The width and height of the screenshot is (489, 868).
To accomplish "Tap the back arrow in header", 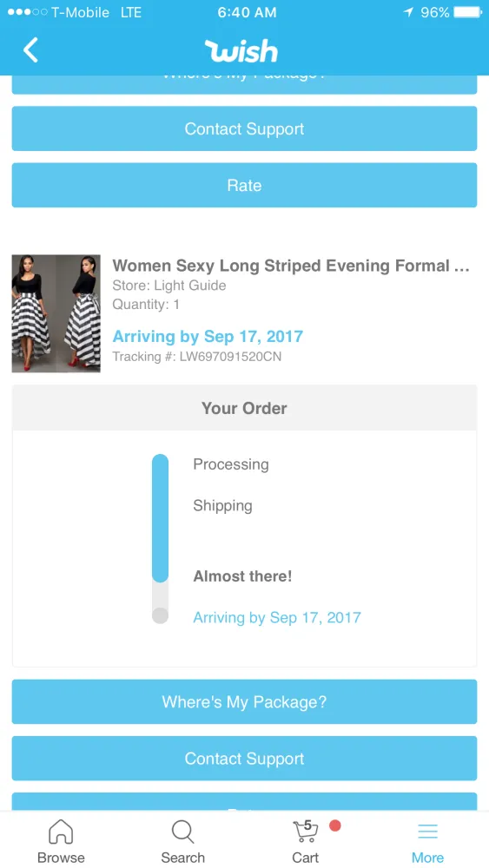I will coord(30,49).
